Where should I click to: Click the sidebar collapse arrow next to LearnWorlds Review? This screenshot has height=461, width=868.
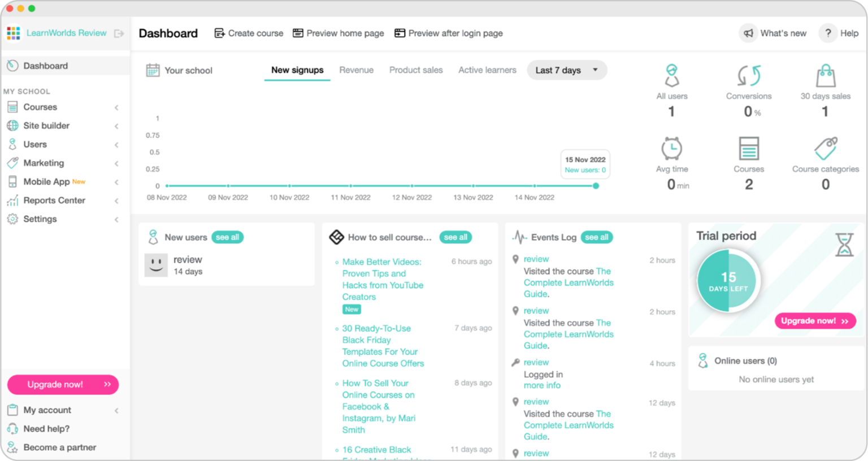pos(118,33)
